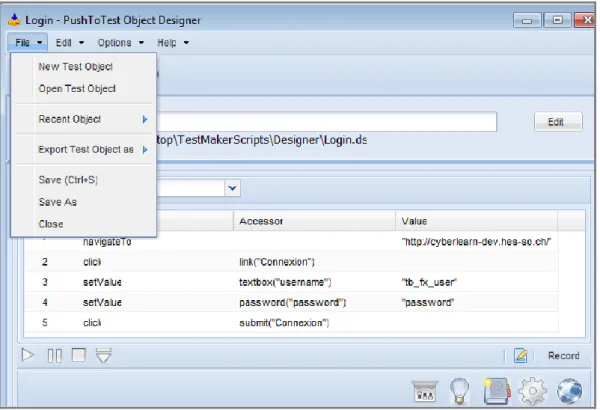Viewport: 600px width, 410px height.
Task: Click the globe icon at bottom
Action: (569, 391)
